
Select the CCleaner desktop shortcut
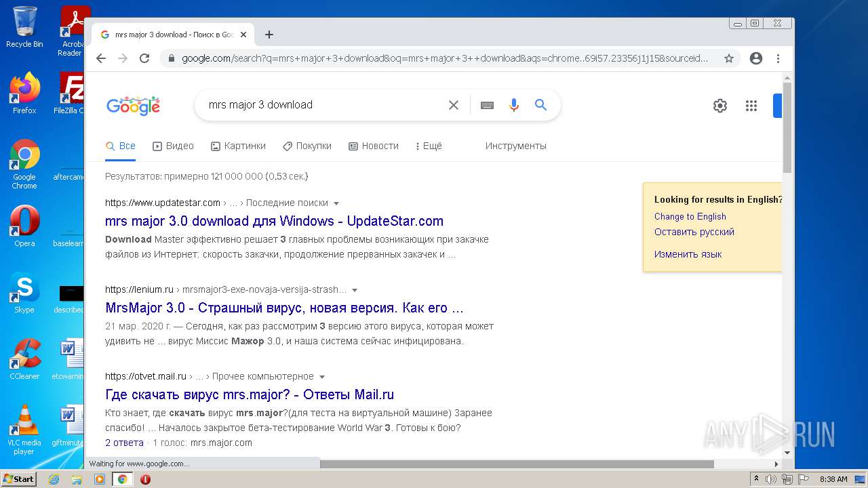point(24,359)
